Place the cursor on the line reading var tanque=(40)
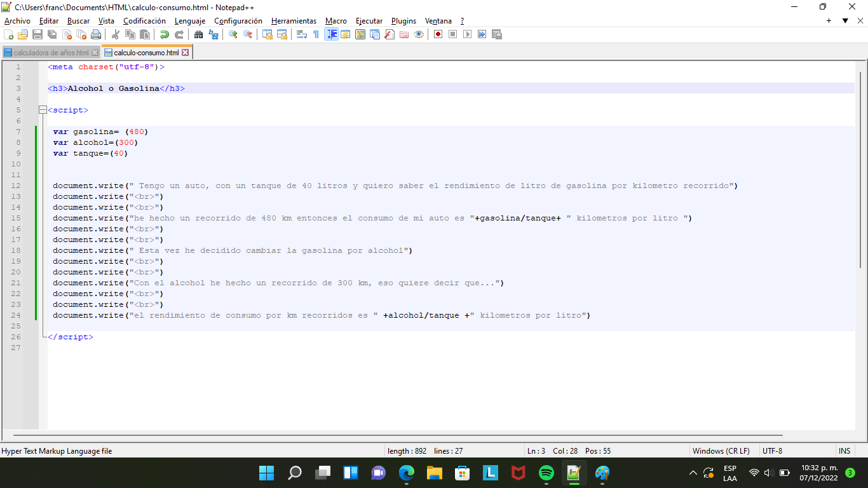Screen dimensions: 868x488 point(91,153)
